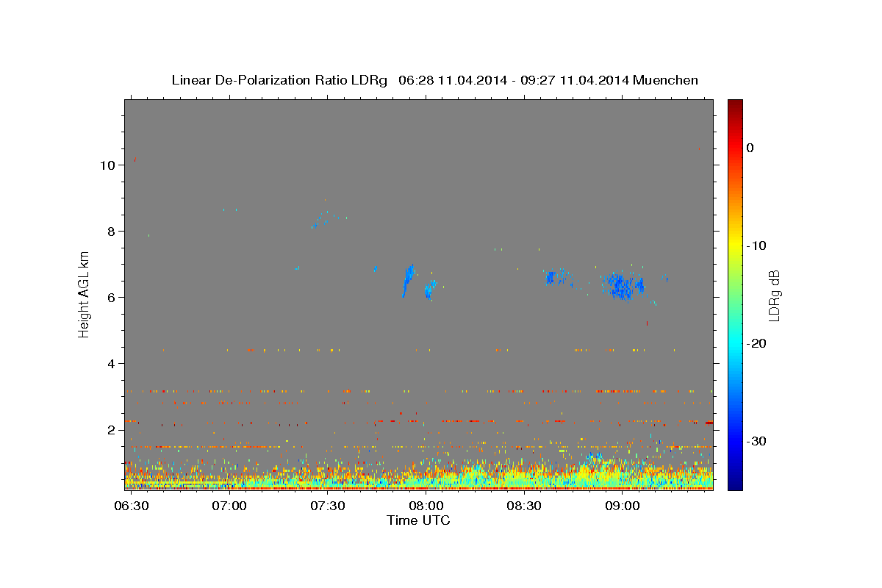Click the 10 km height tick label
This screenshot has width=882, height=588.
107,165
